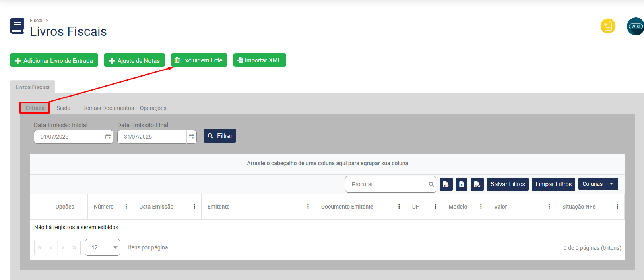Open Situação NFe column menu
This screenshot has width=644, height=280.
pyautogui.click(x=617, y=206)
